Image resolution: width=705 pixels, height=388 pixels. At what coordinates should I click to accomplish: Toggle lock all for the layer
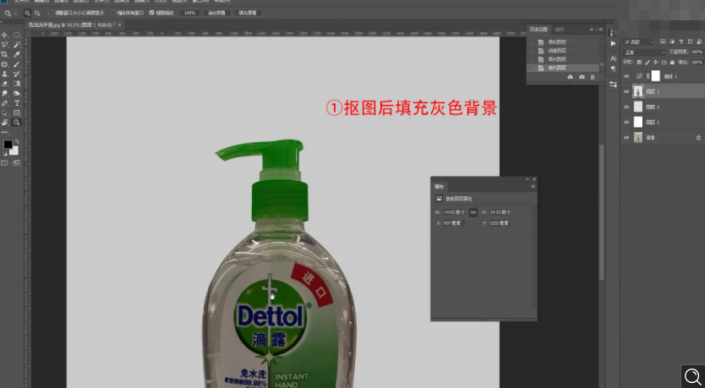click(x=672, y=62)
